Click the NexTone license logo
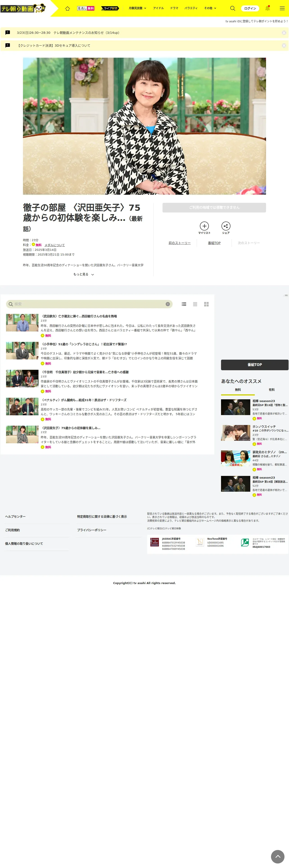 (x=200, y=542)
